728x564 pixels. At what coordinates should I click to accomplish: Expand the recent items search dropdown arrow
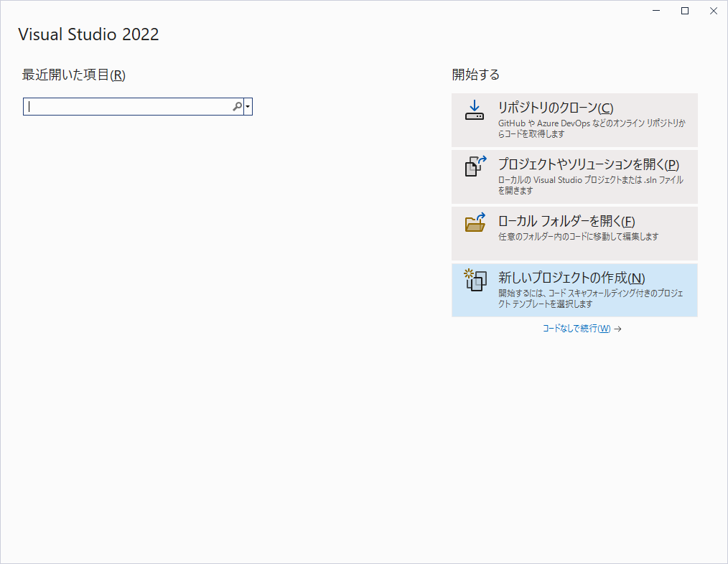point(248,107)
